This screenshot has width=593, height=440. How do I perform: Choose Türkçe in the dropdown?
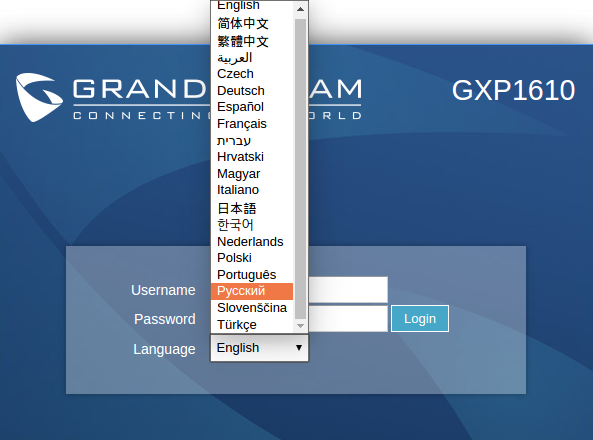click(x=252, y=325)
